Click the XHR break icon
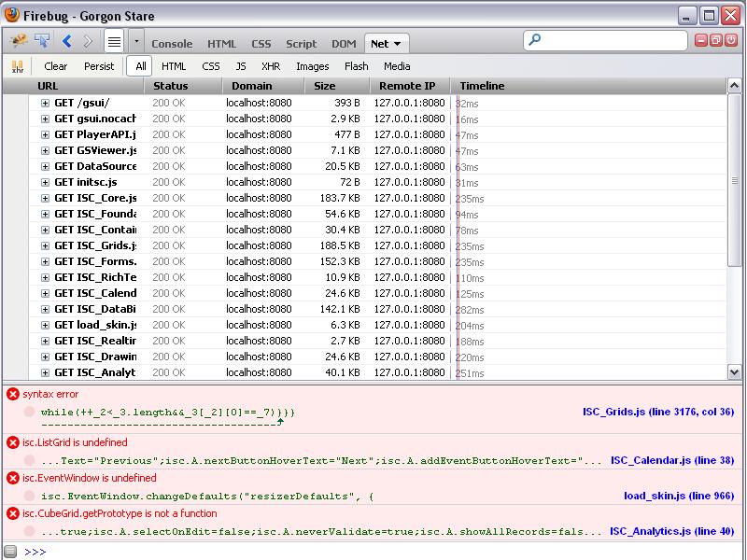 click(18, 66)
